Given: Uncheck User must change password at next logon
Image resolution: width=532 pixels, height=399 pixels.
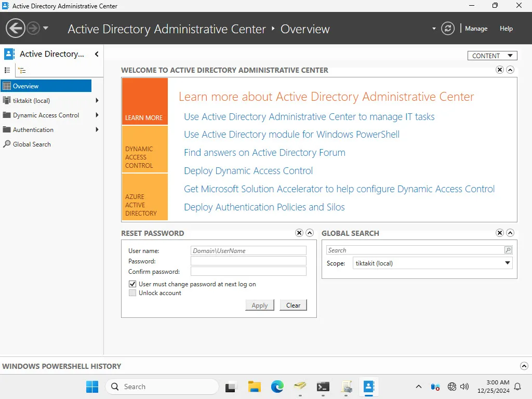Looking at the screenshot, I should click(132, 284).
